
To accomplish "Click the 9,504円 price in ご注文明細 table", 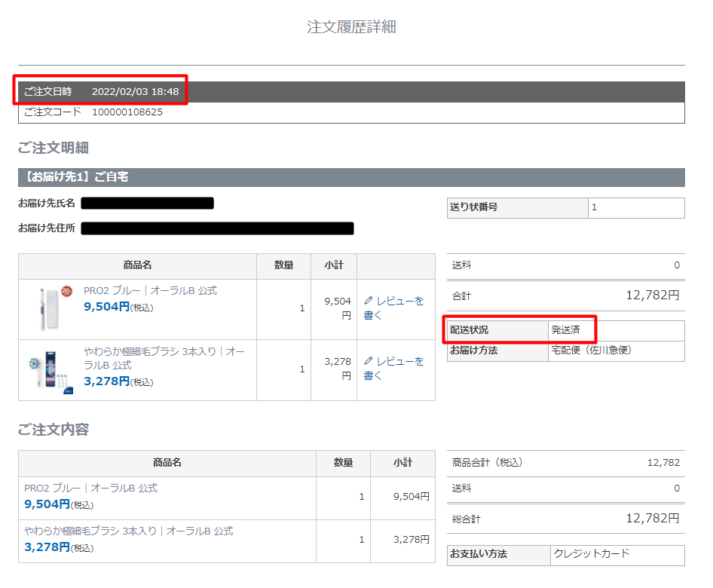I will (x=107, y=307).
